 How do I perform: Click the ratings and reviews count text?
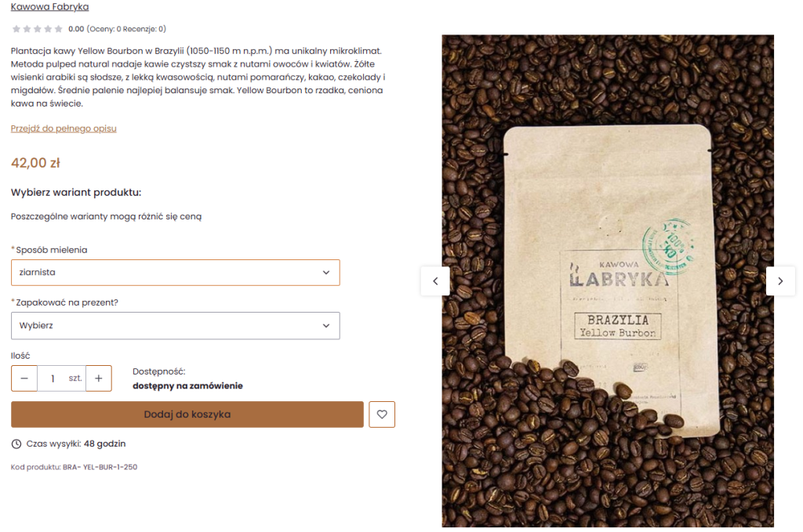(126, 29)
